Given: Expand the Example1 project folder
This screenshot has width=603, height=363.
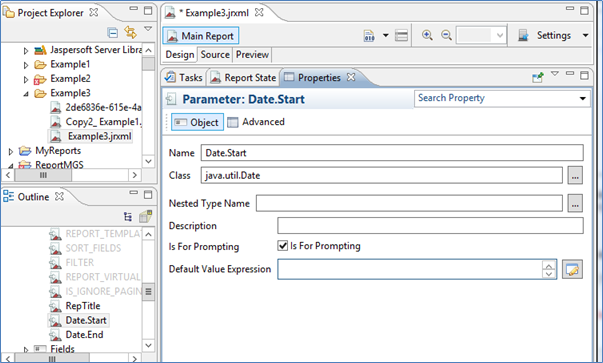Looking at the screenshot, I should pos(26,65).
